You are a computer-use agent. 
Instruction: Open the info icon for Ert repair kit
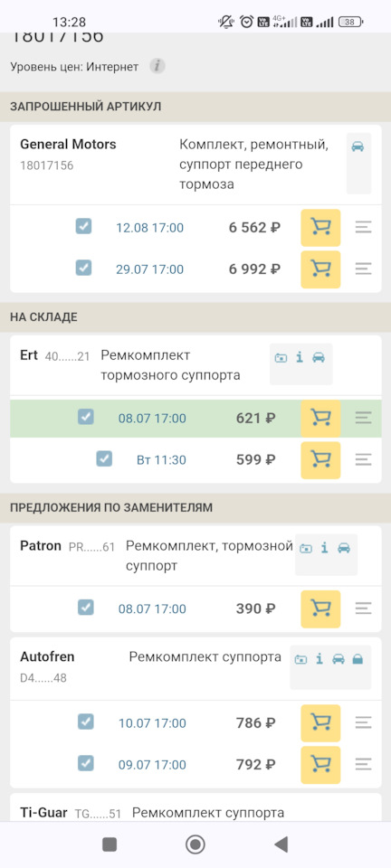[300, 357]
